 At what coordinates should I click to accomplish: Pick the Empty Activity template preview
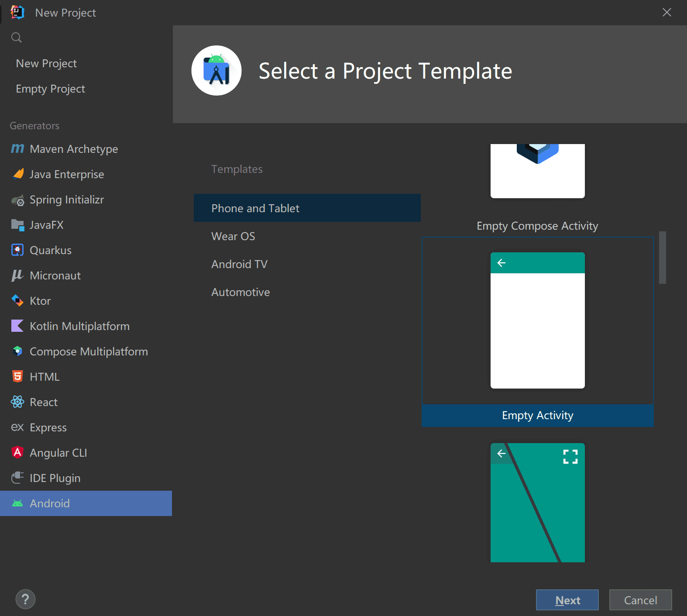[538, 320]
